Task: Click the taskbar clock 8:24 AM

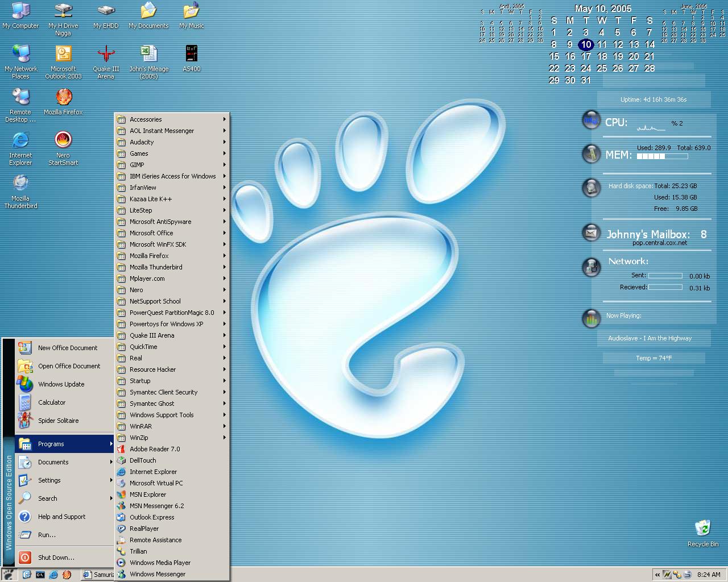Action: coord(709,575)
